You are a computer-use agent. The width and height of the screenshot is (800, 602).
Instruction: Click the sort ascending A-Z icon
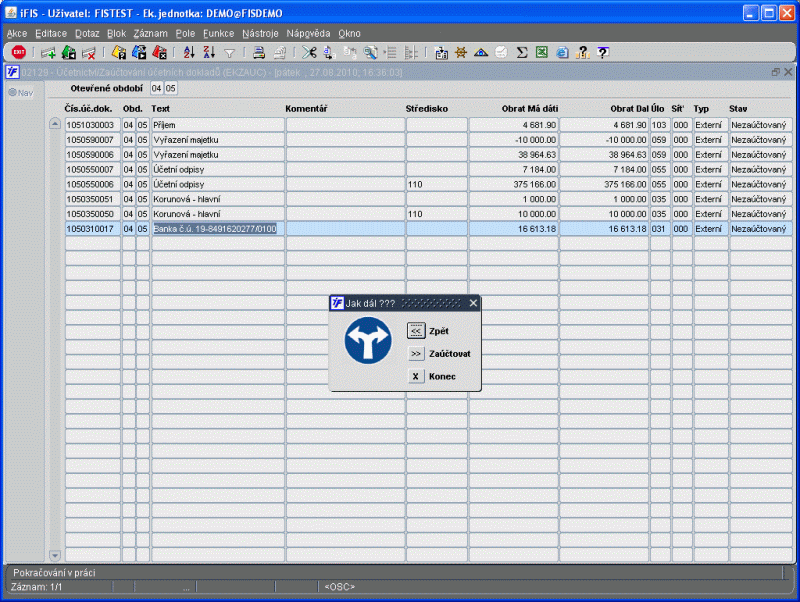189,52
